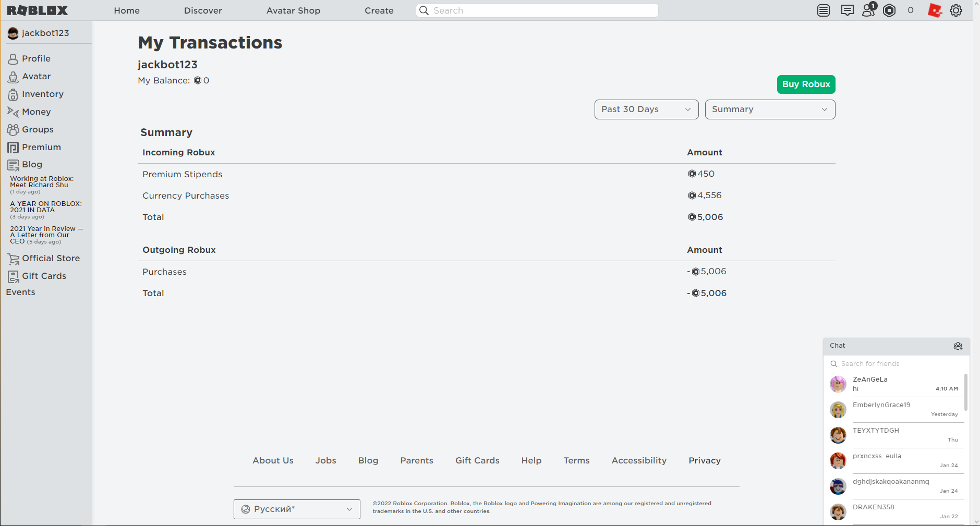The width and height of the screenshot is (980, 526).
Task: Click the red Roblox Studio icon
Action: click(935, 10)
